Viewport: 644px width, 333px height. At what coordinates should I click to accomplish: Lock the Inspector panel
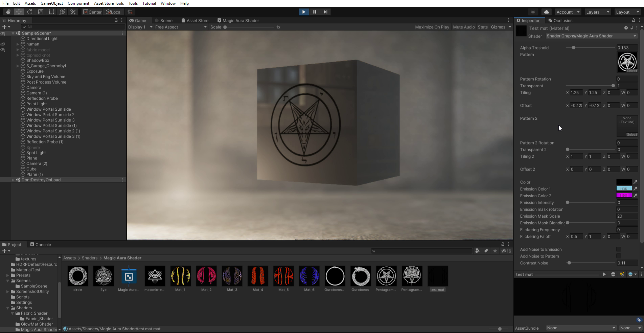(633, 20)
